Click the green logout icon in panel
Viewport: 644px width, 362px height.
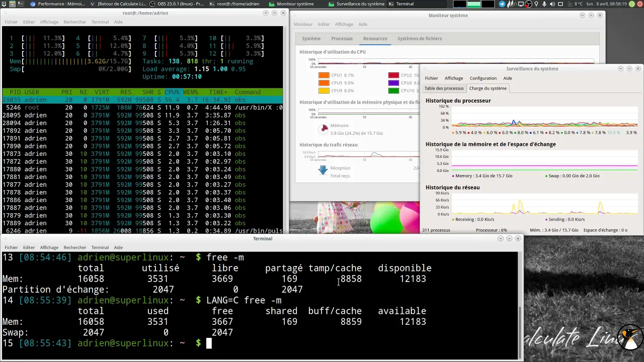(631, 4)
